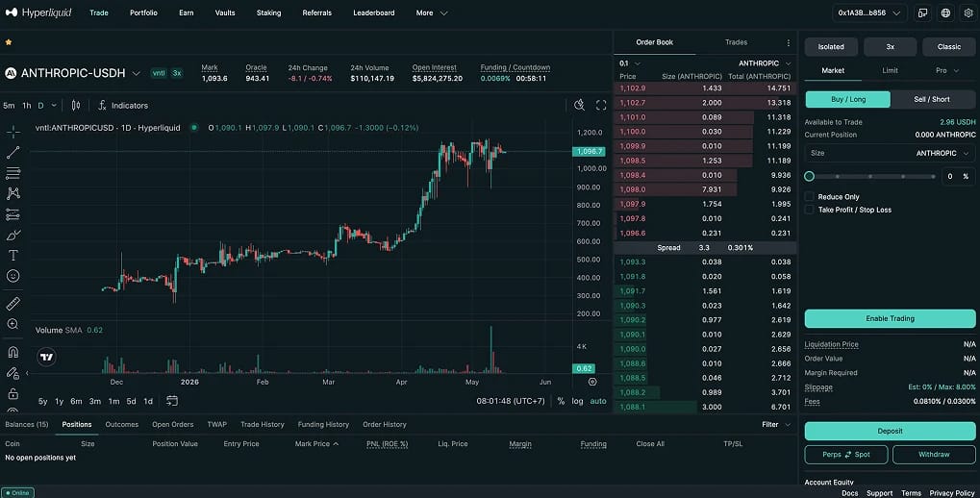Viewport: 980px width, 498px height.
Task: Open chart candle style icon
Action: point(76,106)
